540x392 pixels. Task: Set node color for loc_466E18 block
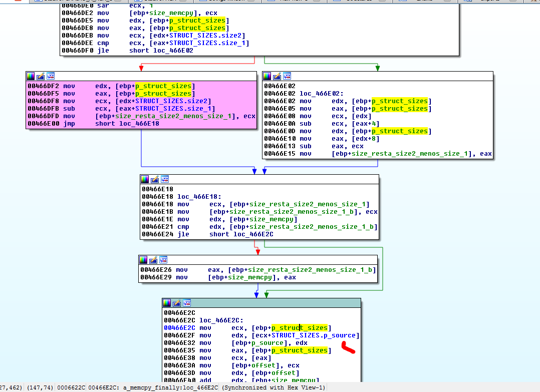point(145,179)
